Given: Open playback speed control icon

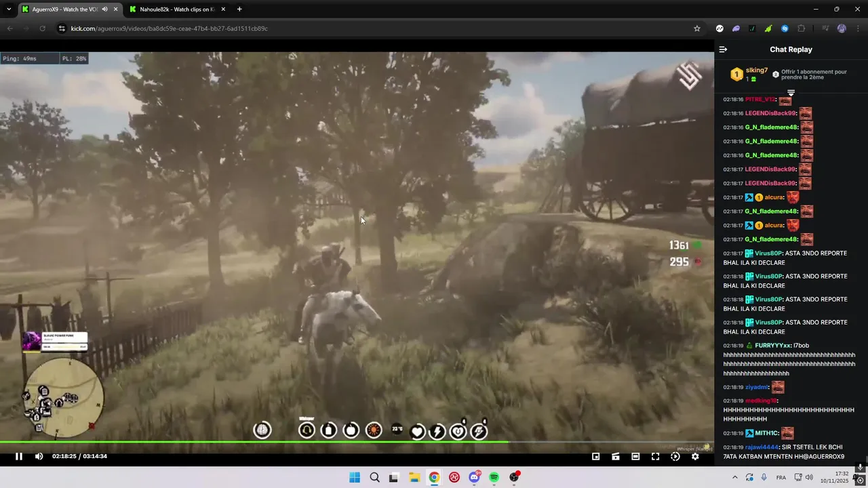Looking at the screenshot, I should click(675, 456).
